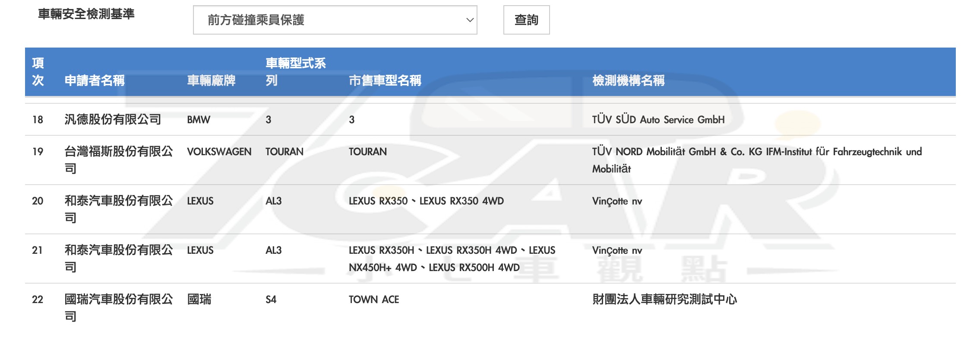Click BMW brand cell in row 18
Screen dimensions: 980x345
[199, 120]
